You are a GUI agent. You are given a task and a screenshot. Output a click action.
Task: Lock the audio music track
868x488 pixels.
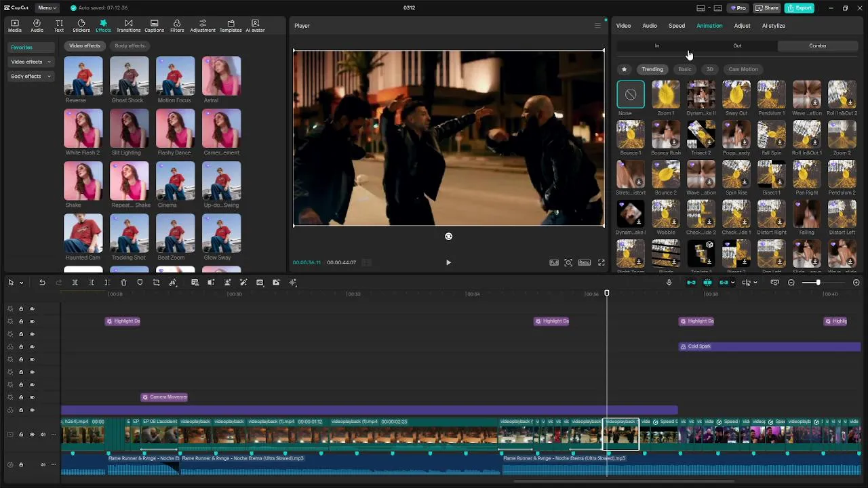(21, 465)
